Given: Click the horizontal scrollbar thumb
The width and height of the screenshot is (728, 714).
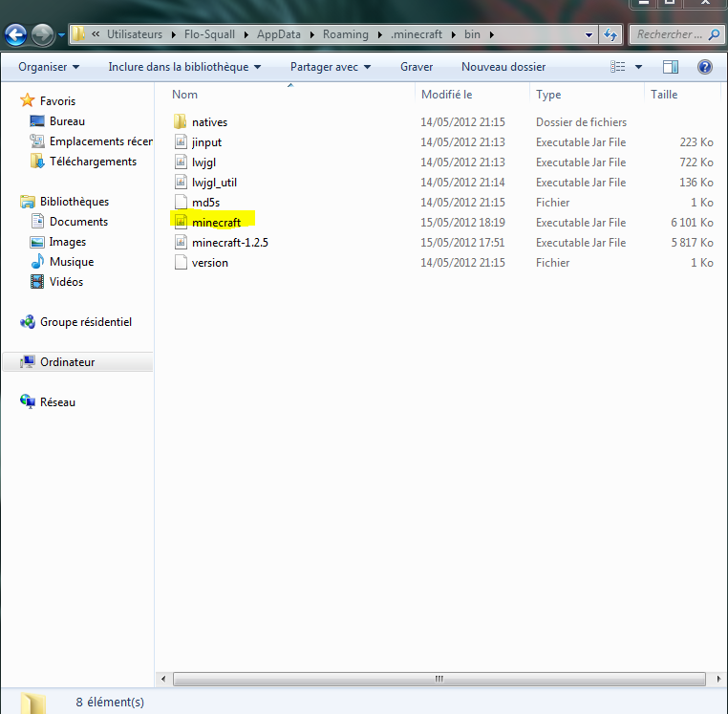Looking at the screenshot, I should pyautogui.click(x=439, y=679).
